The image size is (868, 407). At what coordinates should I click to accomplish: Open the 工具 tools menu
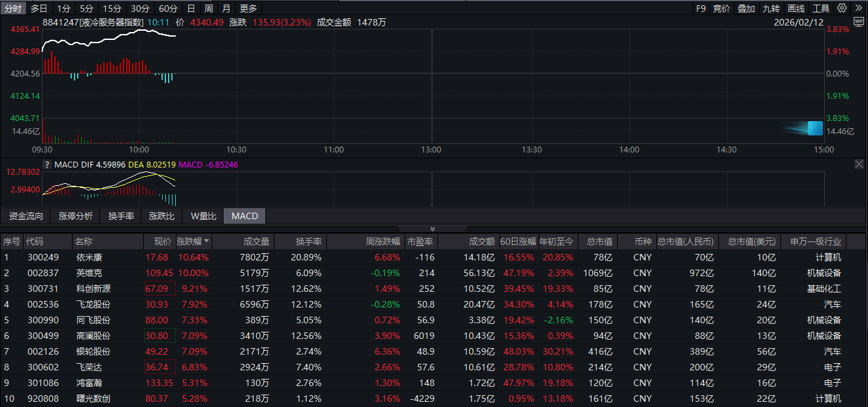822,9
